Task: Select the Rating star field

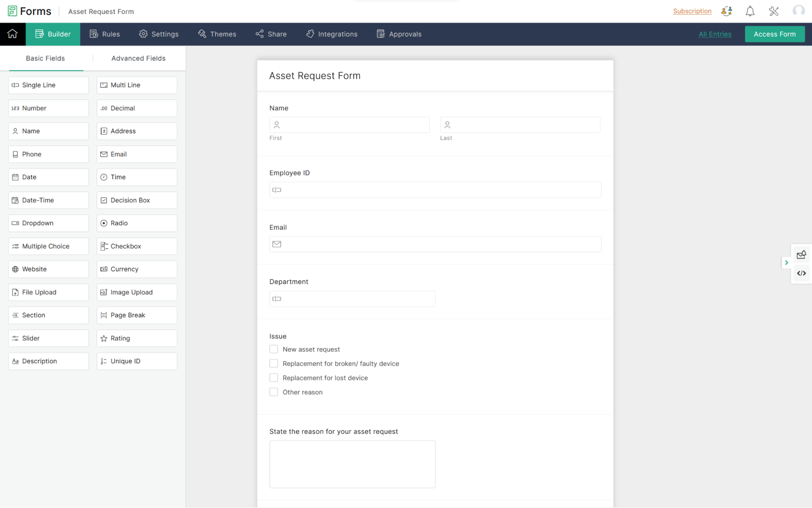Action: click(x=137, y=338)
